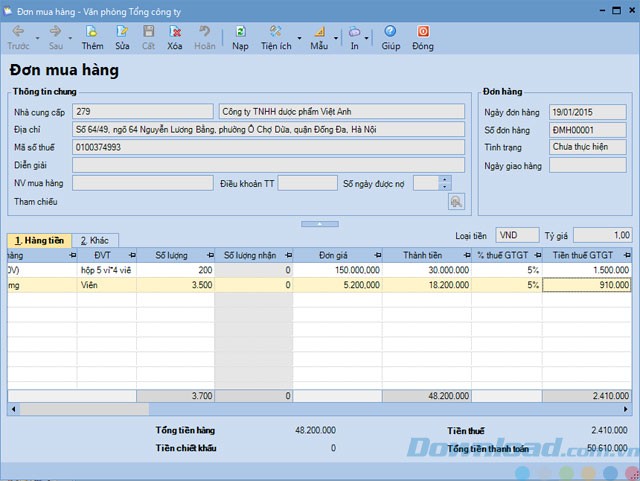Select the Hàng tiền tab
640x481 pixels.
39,241
